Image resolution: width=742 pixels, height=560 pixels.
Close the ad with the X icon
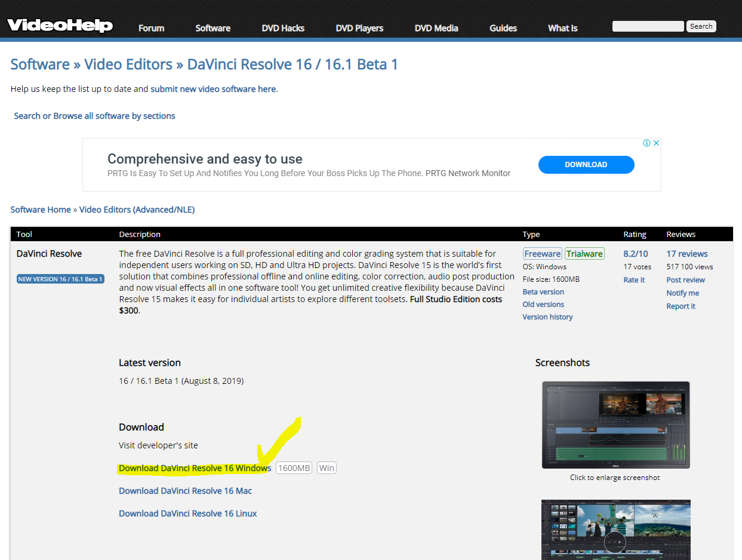tap(655, 143)
